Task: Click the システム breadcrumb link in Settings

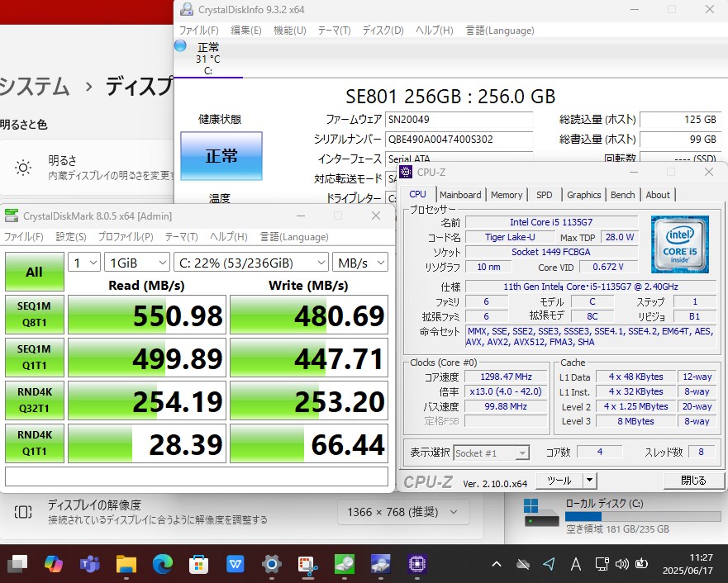Action: 35,87
